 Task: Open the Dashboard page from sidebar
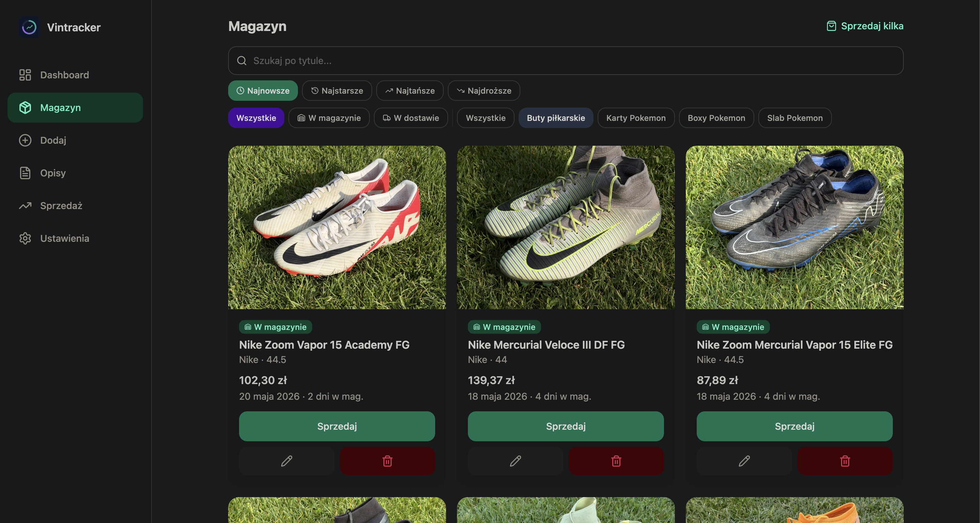(x=75, y=75)
